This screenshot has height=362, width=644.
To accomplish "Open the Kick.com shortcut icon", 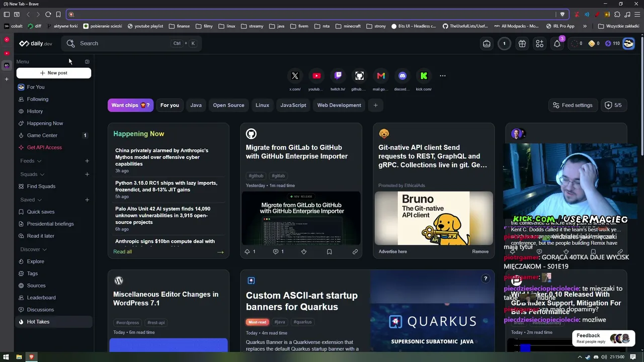I will pos(424,76).
